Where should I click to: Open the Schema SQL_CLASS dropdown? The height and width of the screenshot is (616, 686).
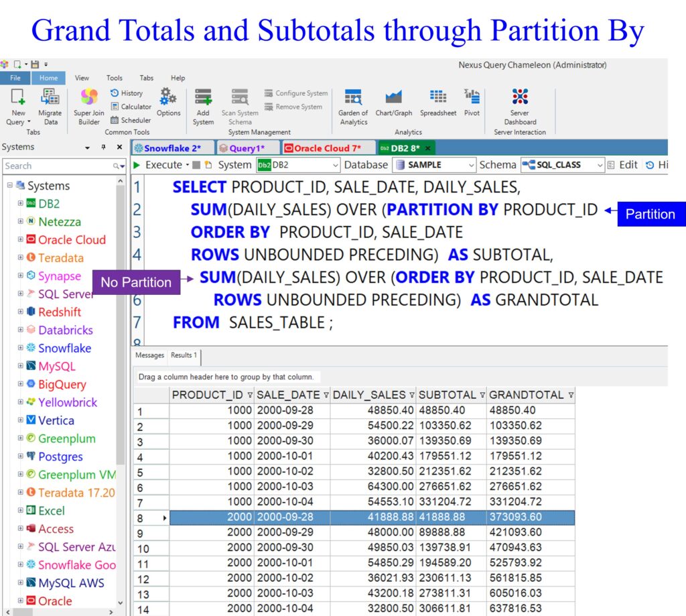click(x=600, y=165)
